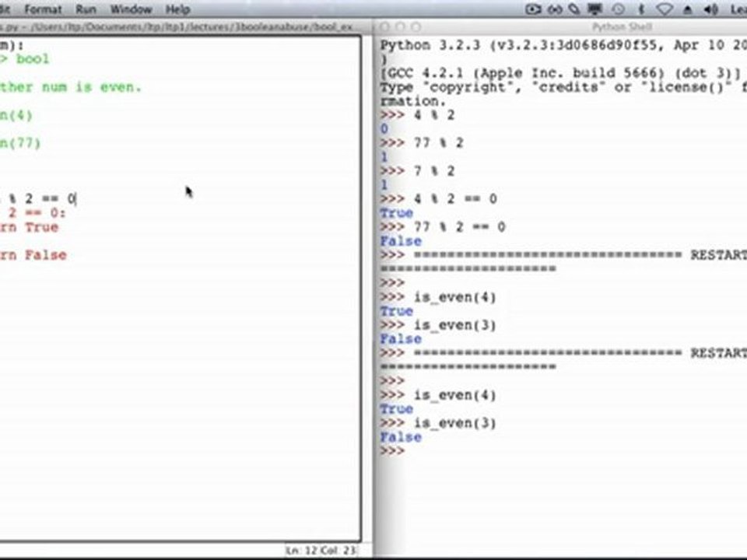Click the green 'n(4)' docstring example

pyautogui.click(x=16, y=115)
